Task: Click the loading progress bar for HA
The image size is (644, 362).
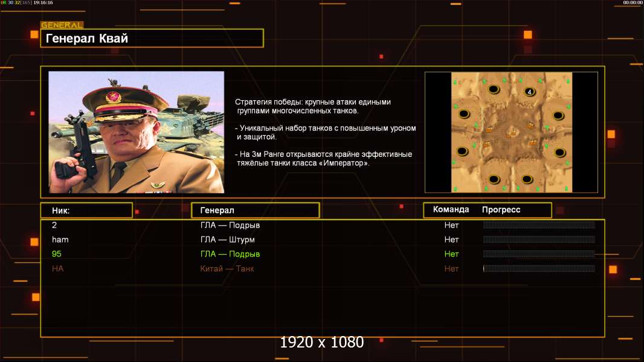Action: click(x=539, y=268)
